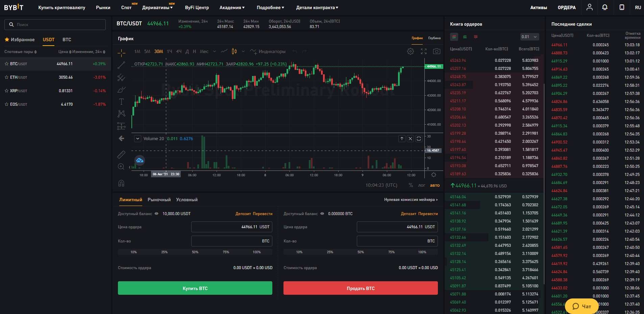This screenshot has width=644, height=314.
Task: Click Депозит link in buy panel
Action: click(x=243, y=214)
